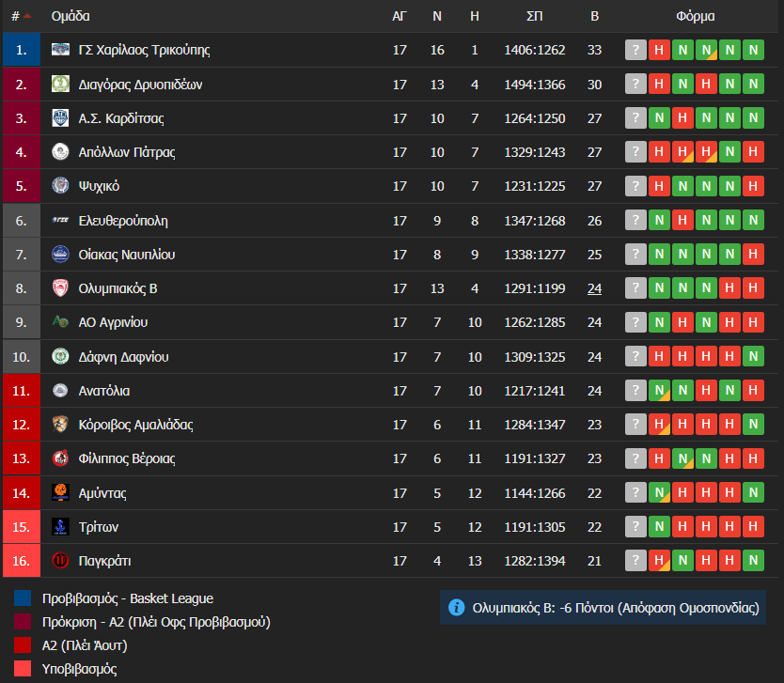Open Ψυχικό team page link
Viewport: 784px width, 683px height.
click(99, 186)
